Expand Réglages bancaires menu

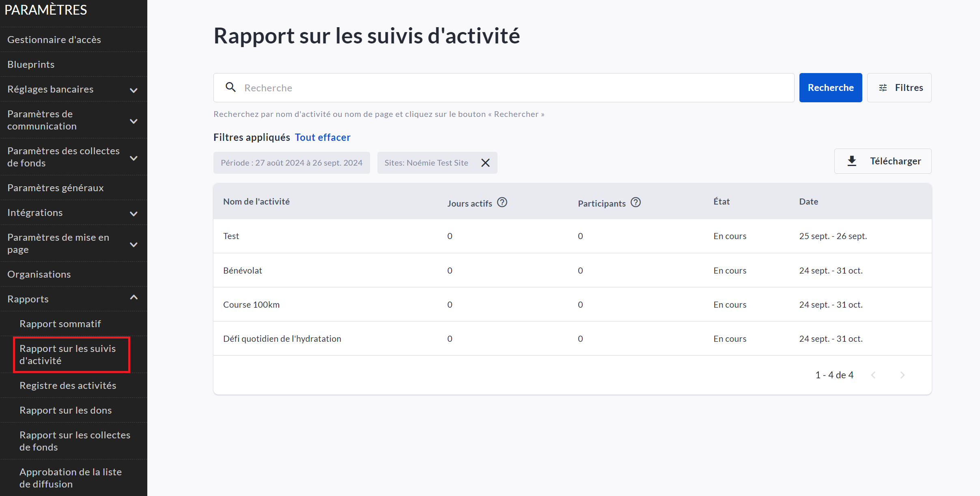click(x=134, y=90)
